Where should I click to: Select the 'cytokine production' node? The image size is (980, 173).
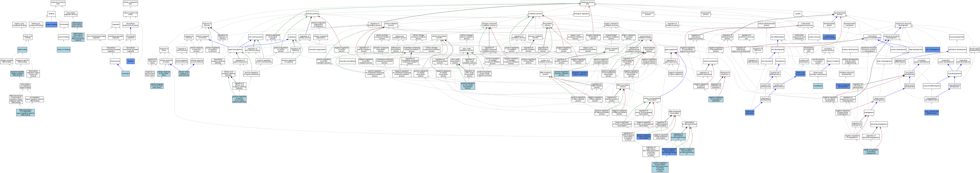pyautogui.click(x=710, y=61)
